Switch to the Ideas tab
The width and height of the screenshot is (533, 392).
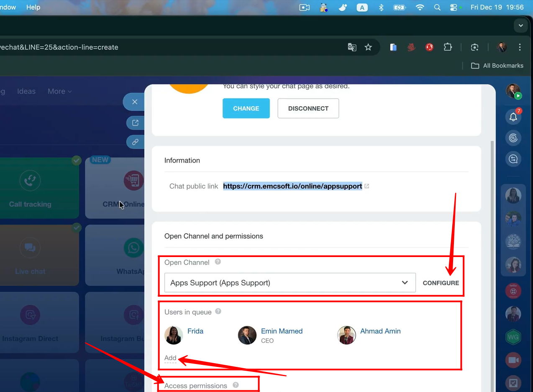pyautogui.click(x=26, y=91)
